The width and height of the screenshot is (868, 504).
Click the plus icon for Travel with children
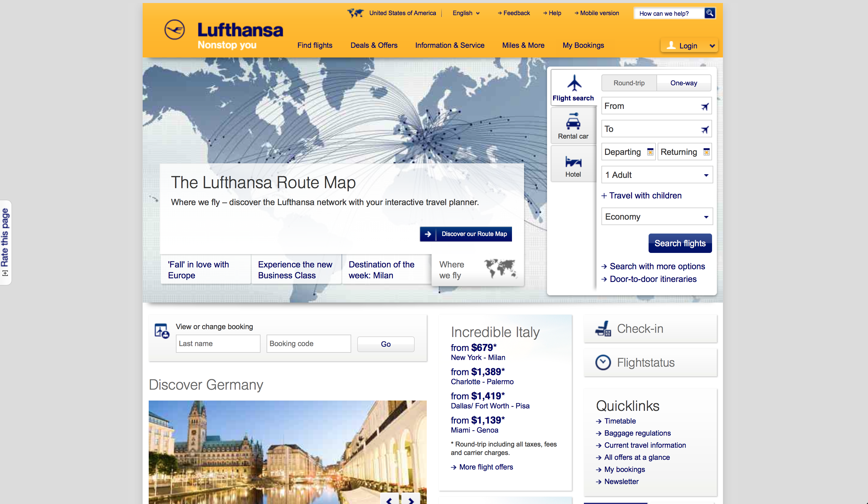[604, 196]
